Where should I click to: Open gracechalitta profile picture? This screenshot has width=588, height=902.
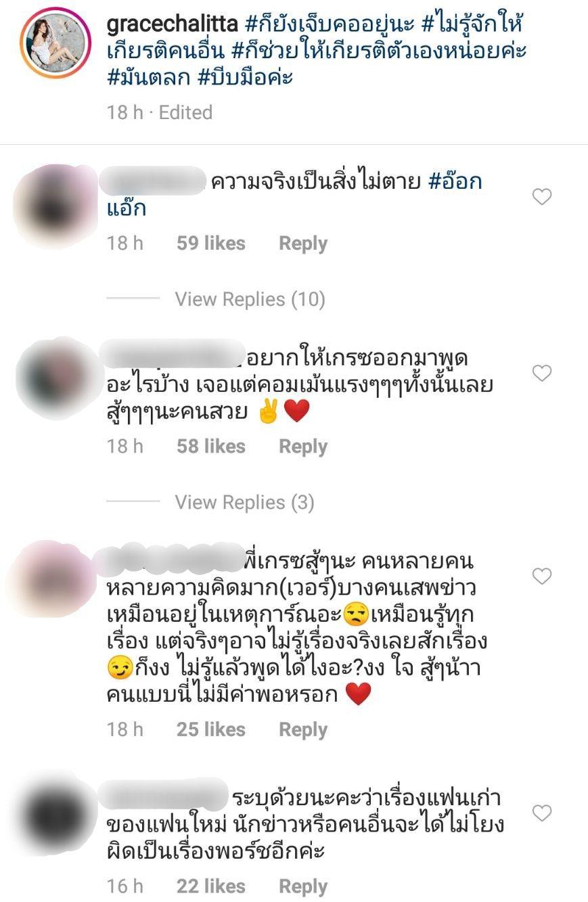(55, 43)
